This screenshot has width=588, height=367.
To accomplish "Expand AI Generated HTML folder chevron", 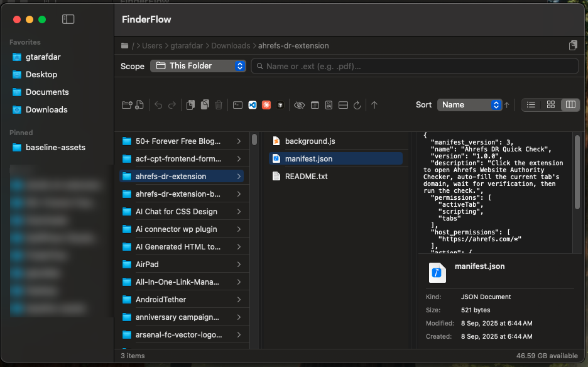I will [239, 247].
